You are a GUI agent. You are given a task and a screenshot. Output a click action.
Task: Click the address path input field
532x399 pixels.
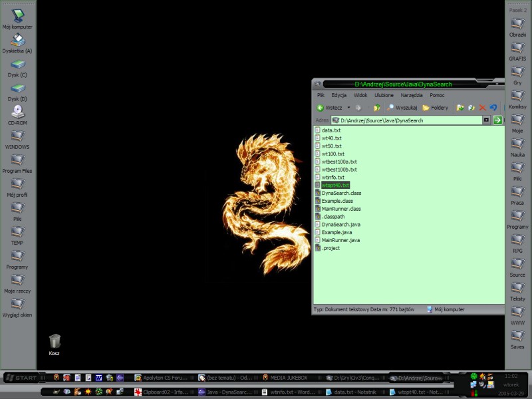(x=406, y=120)
